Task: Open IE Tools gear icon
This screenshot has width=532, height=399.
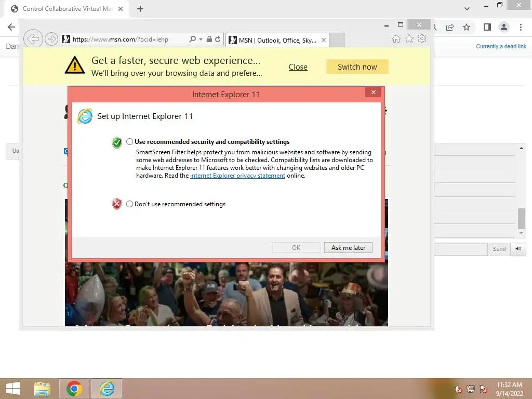Action: click(x=422, y=38)
